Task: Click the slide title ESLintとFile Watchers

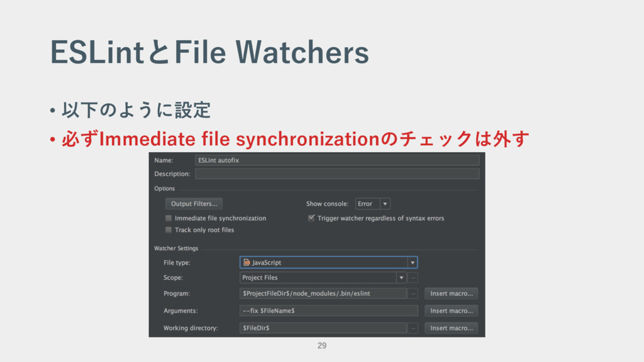Action: tap(209, 52)
